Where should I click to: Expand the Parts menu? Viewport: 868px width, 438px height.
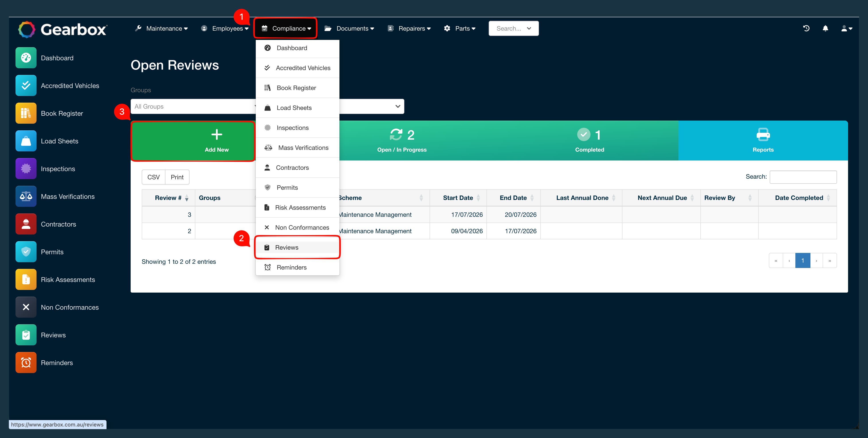(460, 28)
